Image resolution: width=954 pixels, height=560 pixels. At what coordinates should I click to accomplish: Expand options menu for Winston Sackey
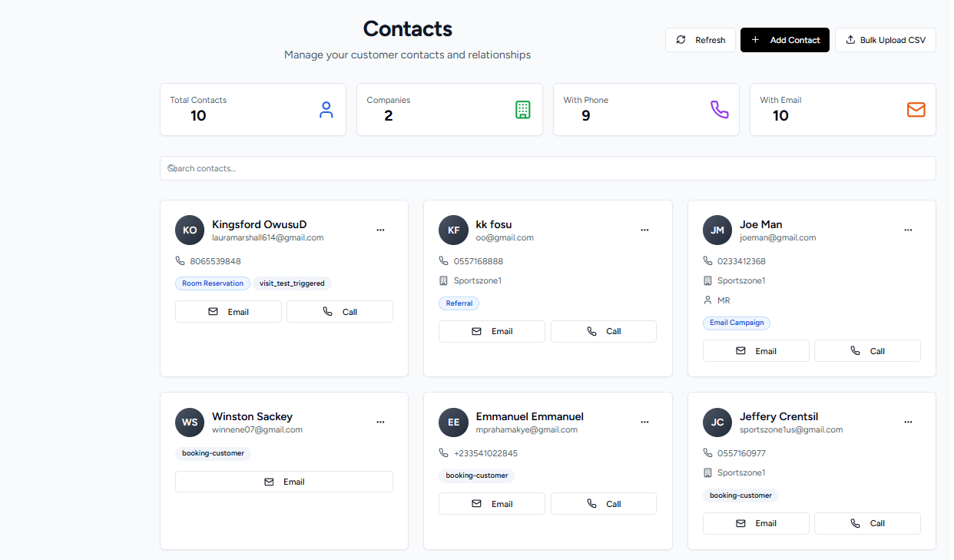tap(380, 422)
